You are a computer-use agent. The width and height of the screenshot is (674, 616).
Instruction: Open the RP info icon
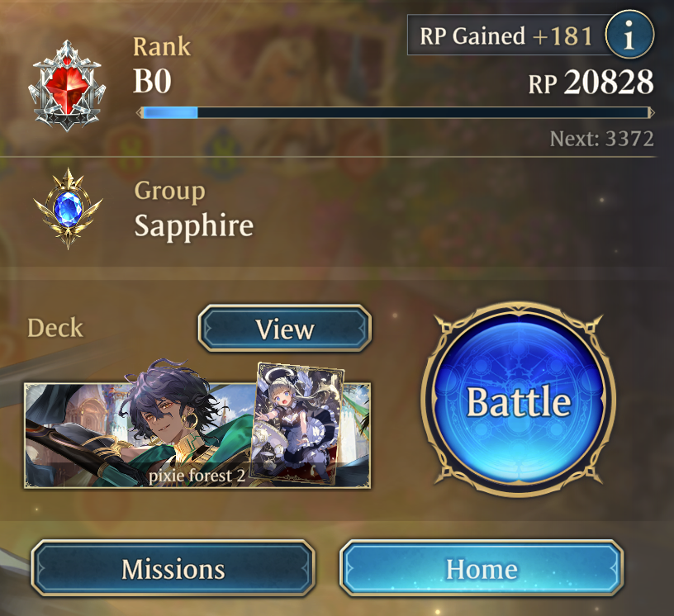(x=629, y=35)
